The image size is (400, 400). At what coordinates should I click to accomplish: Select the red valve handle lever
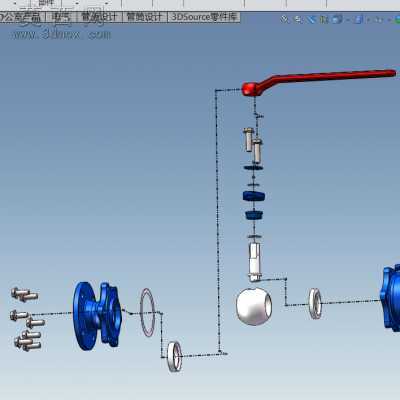[318, 82]
